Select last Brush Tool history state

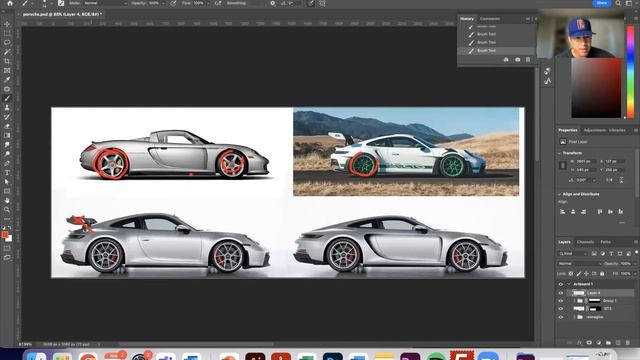(497, 51)
